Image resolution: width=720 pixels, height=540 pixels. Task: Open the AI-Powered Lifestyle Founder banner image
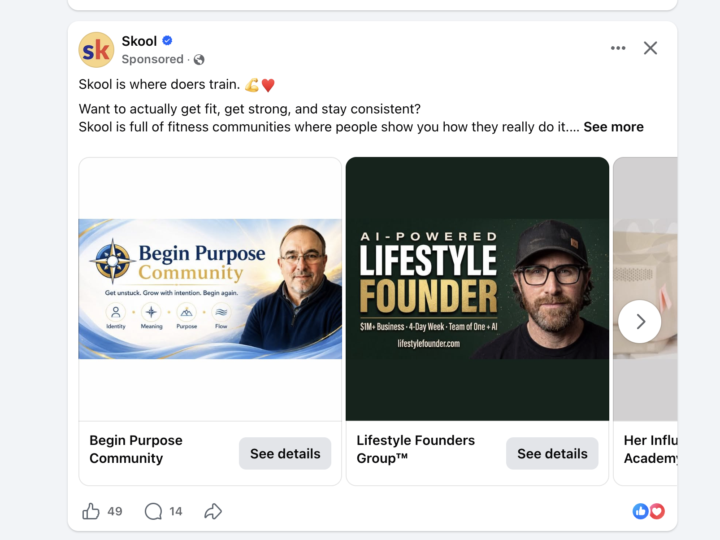point(478,289)
